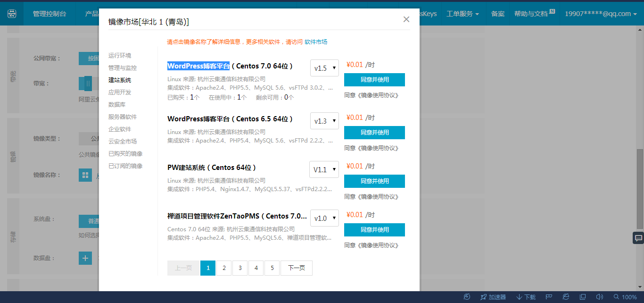Open WordPress博客平台 Centos 6.5 title
644x303 pixels.
click(230, 119)
